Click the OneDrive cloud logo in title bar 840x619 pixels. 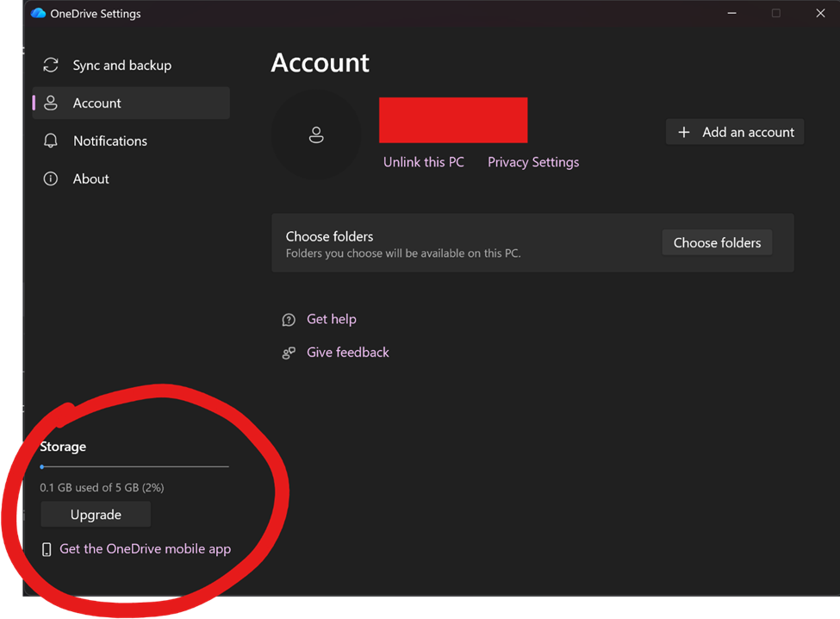point(38,14)
